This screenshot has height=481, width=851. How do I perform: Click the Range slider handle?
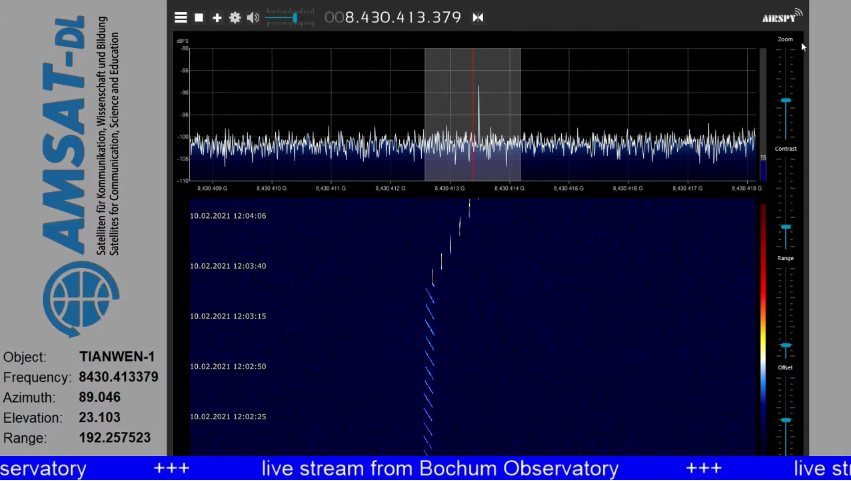click(x=786, y=346)
